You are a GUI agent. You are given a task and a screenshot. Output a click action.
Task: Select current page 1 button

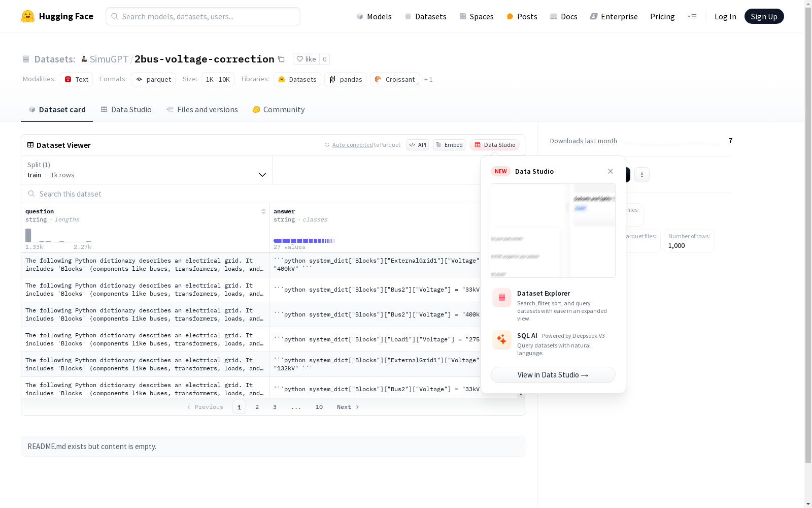click(x=239, y=407)
